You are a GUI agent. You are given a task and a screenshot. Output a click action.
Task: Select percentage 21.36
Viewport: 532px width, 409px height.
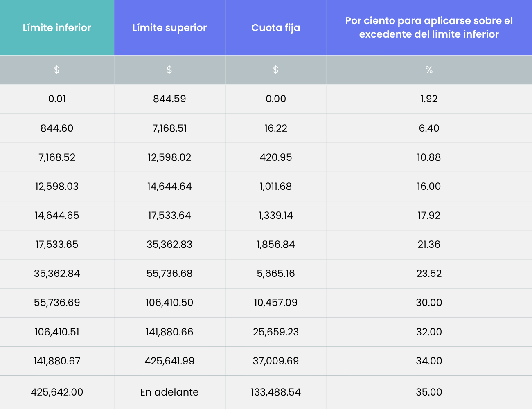tap(429, 244)
